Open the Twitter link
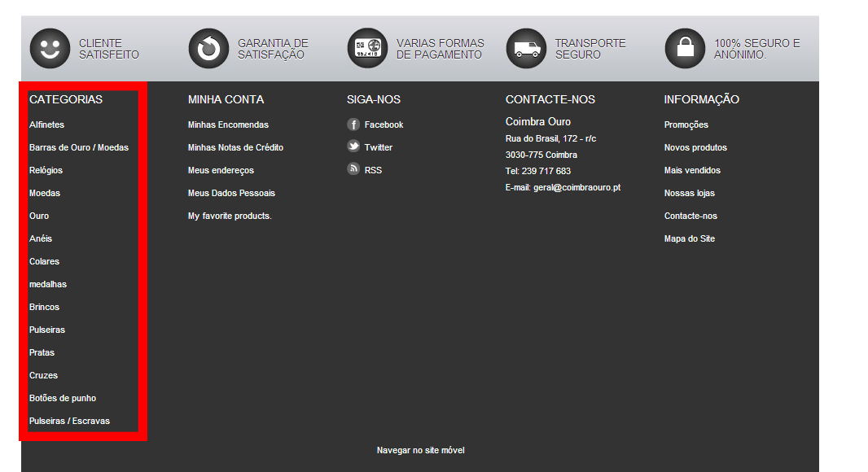 378,148
